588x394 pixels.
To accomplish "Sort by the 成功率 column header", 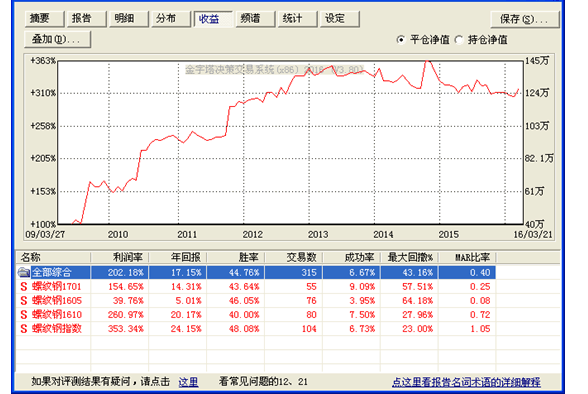I will click(352, 258).
